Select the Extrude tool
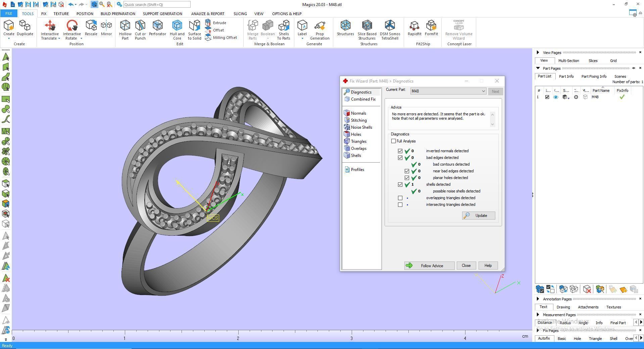The width and height of the screenshot is (644, 349). (x=216, y=23)
